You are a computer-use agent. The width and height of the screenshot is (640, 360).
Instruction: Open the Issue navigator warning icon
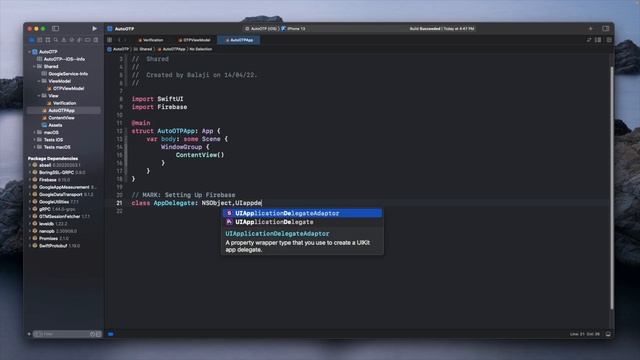point(64,40)
